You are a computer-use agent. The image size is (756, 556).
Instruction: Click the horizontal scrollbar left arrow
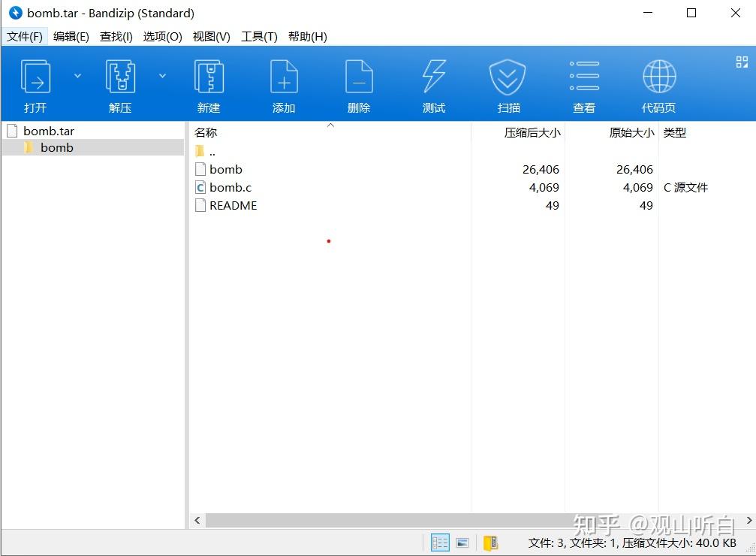197,520
